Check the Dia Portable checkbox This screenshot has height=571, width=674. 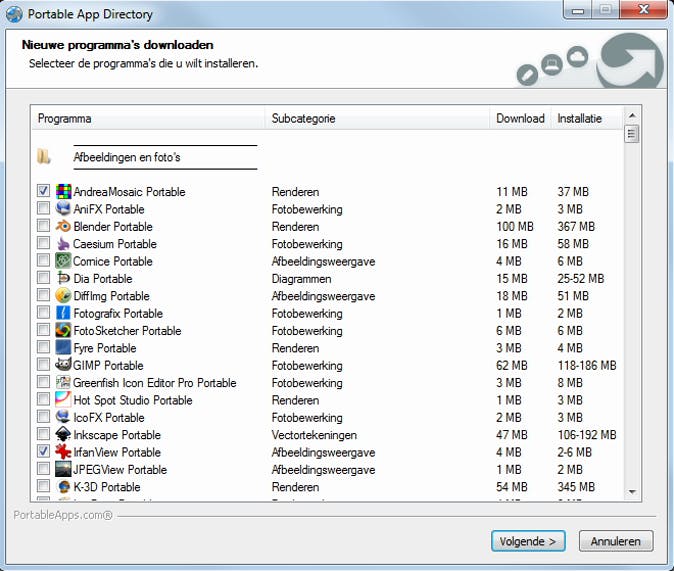tap(43, 277)
